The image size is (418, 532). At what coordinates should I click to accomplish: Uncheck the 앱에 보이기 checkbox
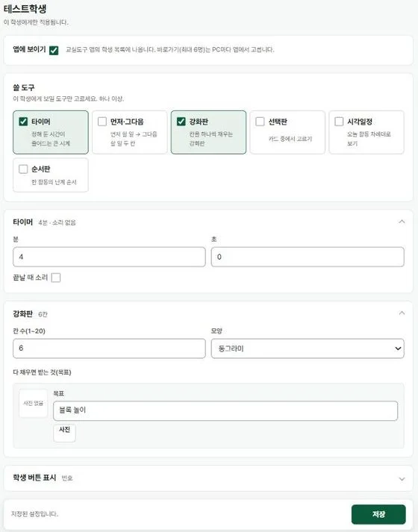point(54,51)
